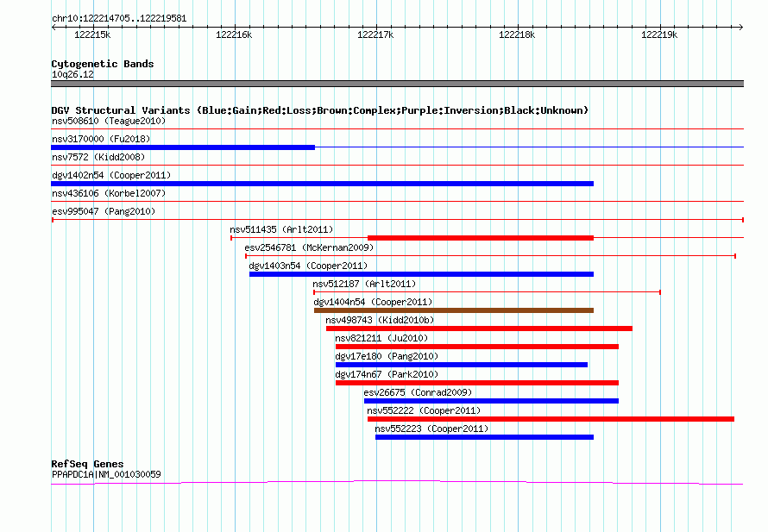The image size is (768, 532).
Task: Select the nsv552223 blue gain bar
Action: [484, 437]
